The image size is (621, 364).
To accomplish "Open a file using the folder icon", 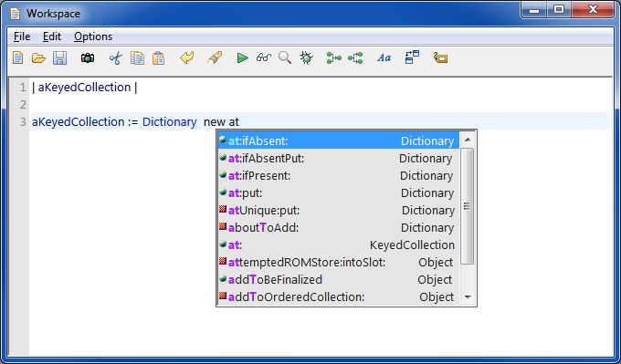I will point(38,58).
